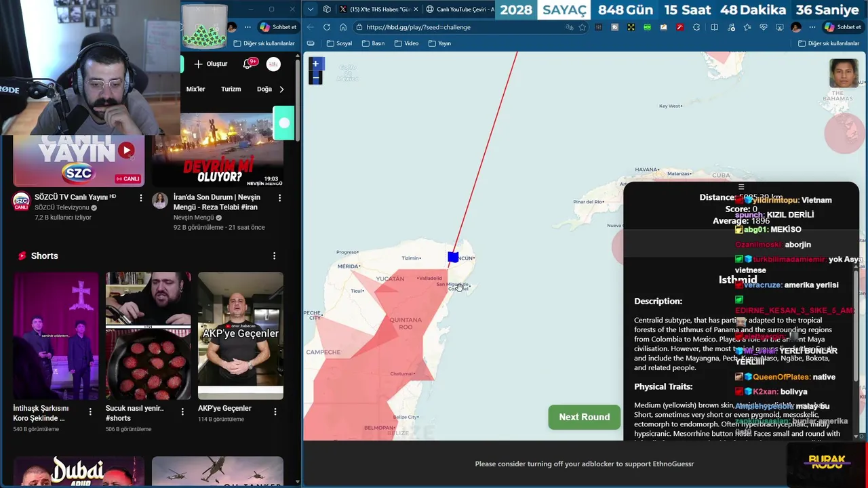Go back in the hbd.gg browser window
The image size is (868, 488).
(x=311, y=27)
